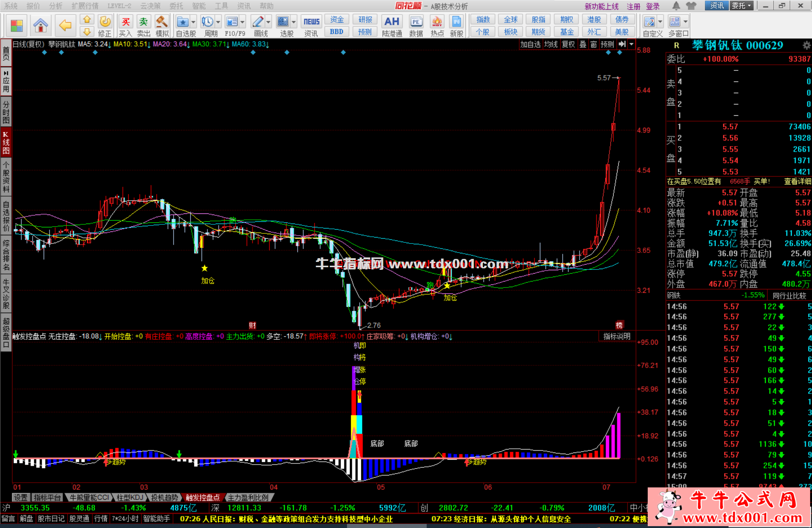Open the 报价 menu
This screenshot has height=528, width=812.
[x=33, y=6]
